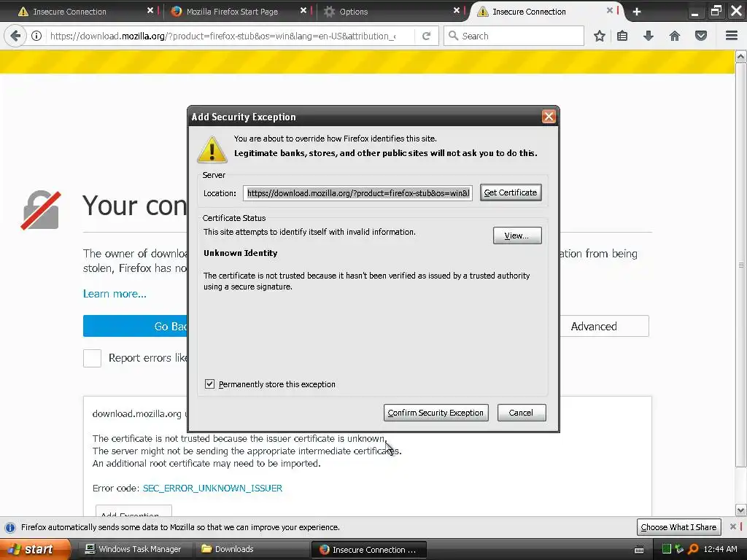
Task: Click the warning triangle icon in dialog
Action: coord(212,149)
